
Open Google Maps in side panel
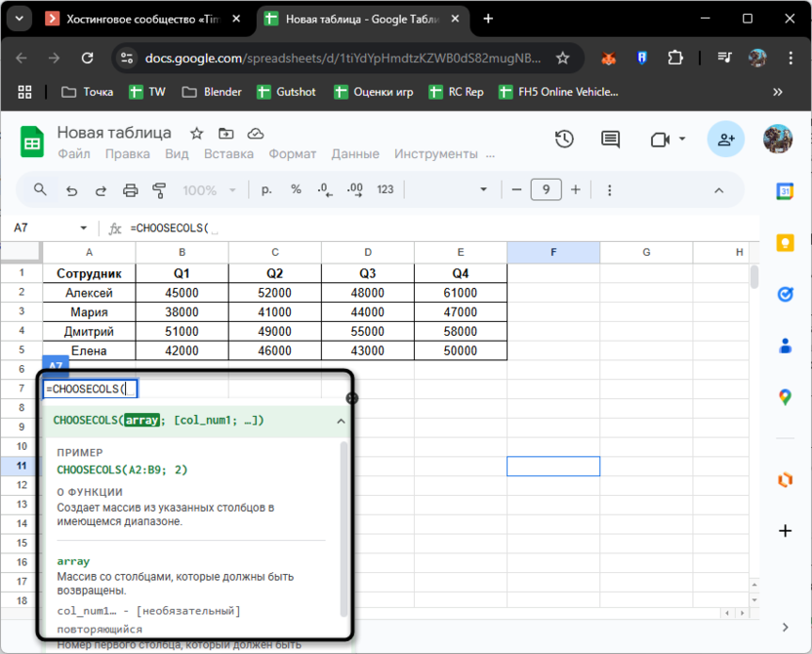click(785, 396)
